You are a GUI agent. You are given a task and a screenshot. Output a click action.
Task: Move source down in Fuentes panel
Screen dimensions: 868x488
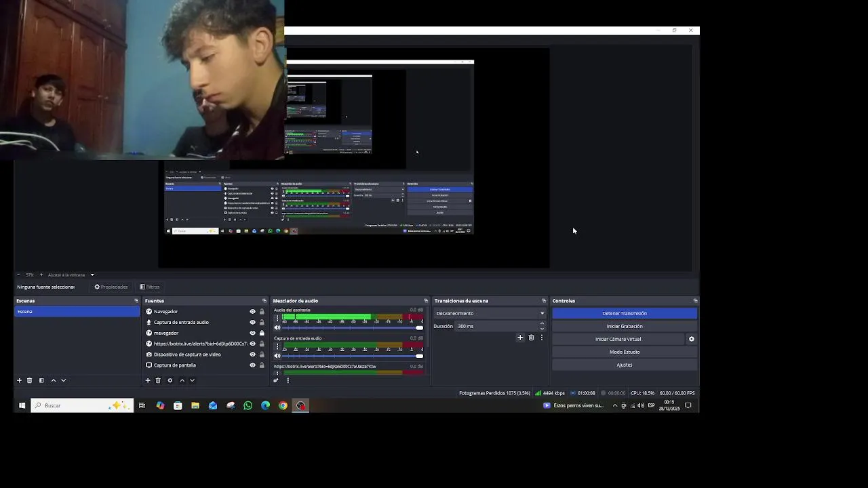click(192, 380)
